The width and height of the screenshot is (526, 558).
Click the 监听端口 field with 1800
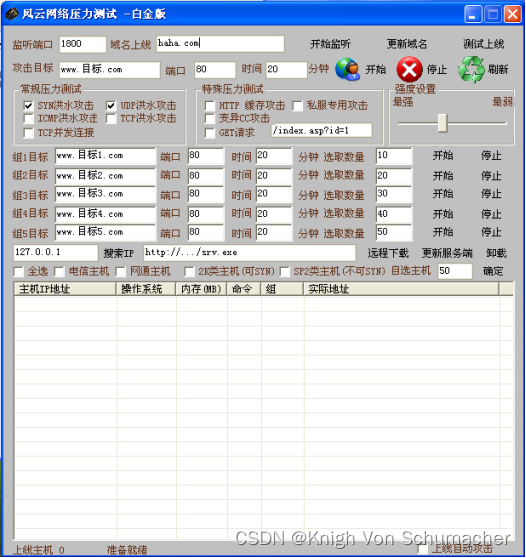coord(83,44)
